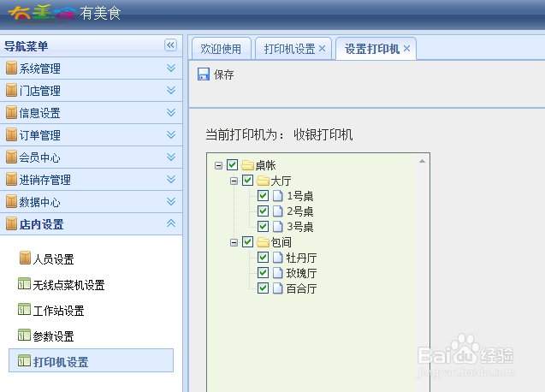545x392 pixels.
Task: Collapse the 包间 tree node
Action: click(234, 242)
